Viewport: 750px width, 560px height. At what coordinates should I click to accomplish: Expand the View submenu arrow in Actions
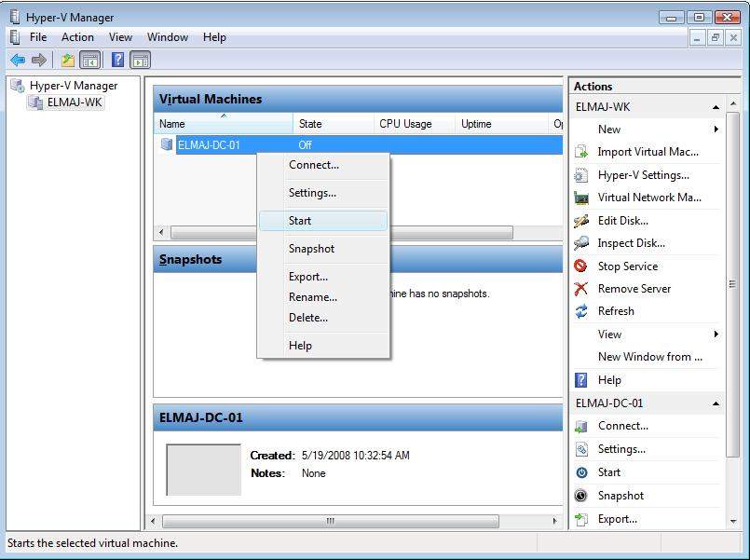pyautogui.click(x=716, y=335)
